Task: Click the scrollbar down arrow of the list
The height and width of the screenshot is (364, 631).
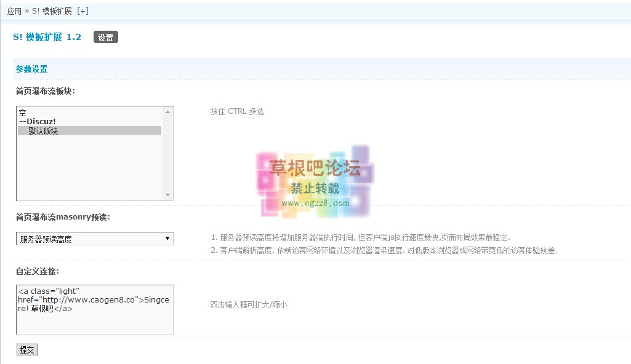Action: (167, 195)
